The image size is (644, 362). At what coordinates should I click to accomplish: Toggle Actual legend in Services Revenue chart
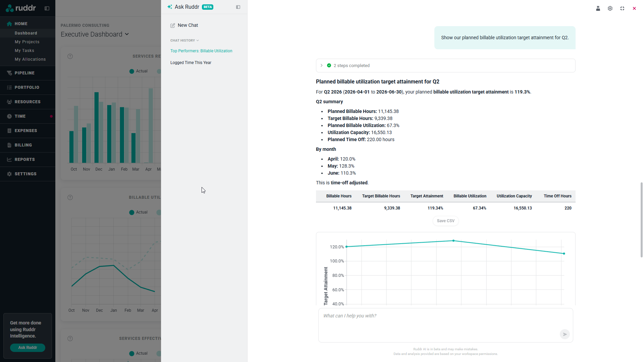139,71
